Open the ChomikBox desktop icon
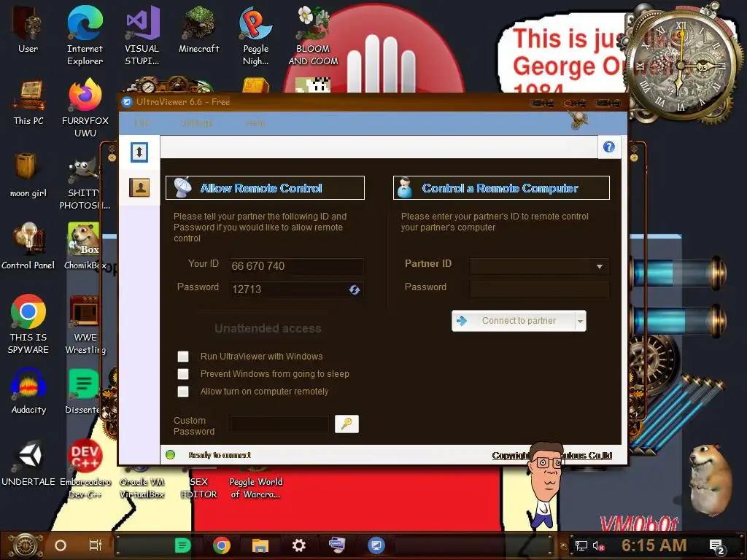Viewport: 747px width, 560px height. click(x=85, y=246)
